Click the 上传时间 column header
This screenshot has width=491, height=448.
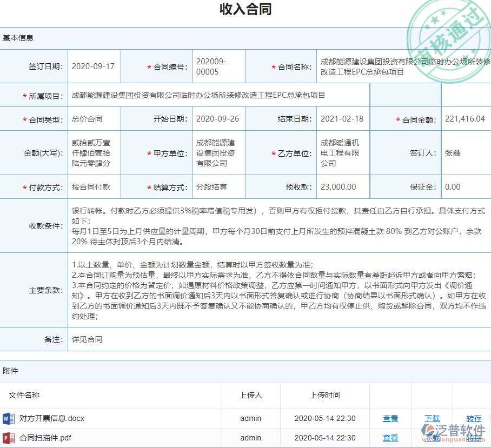324,395
